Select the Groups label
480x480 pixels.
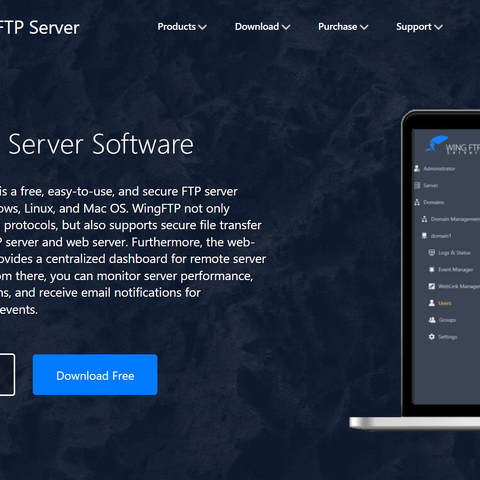tap(447, 320)
